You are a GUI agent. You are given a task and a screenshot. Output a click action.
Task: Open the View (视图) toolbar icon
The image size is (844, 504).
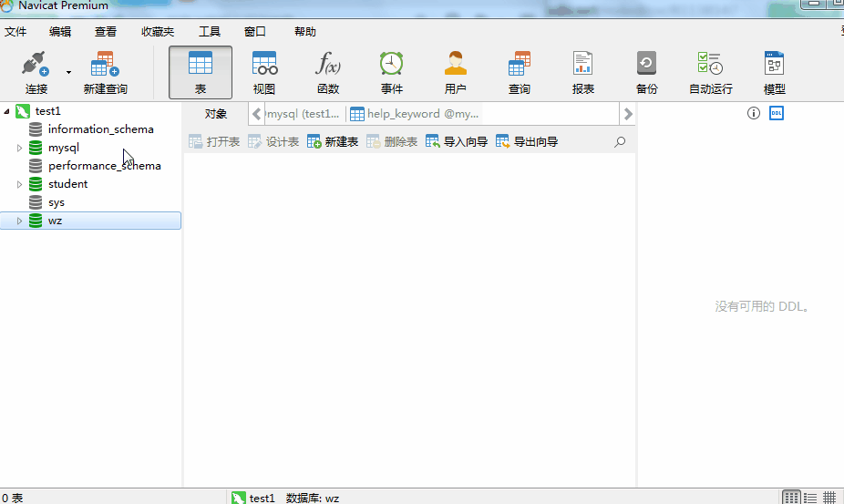(264, 64)
